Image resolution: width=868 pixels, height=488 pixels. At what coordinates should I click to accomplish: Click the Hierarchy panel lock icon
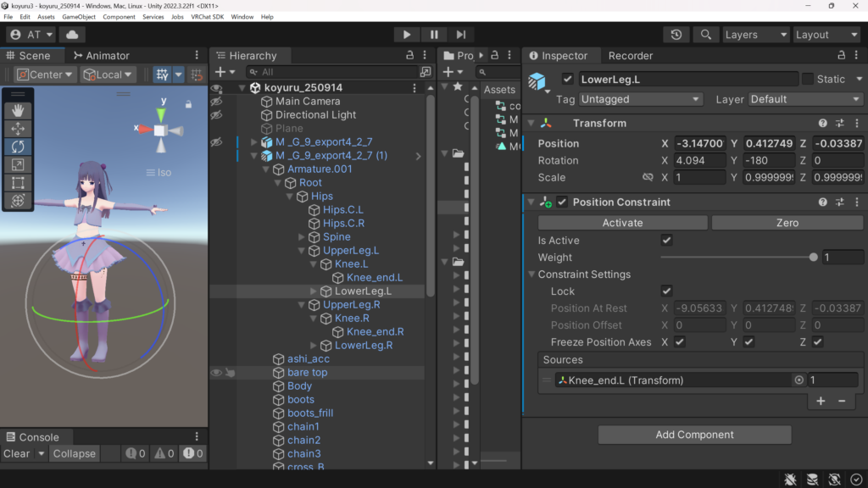pos(409,55)
